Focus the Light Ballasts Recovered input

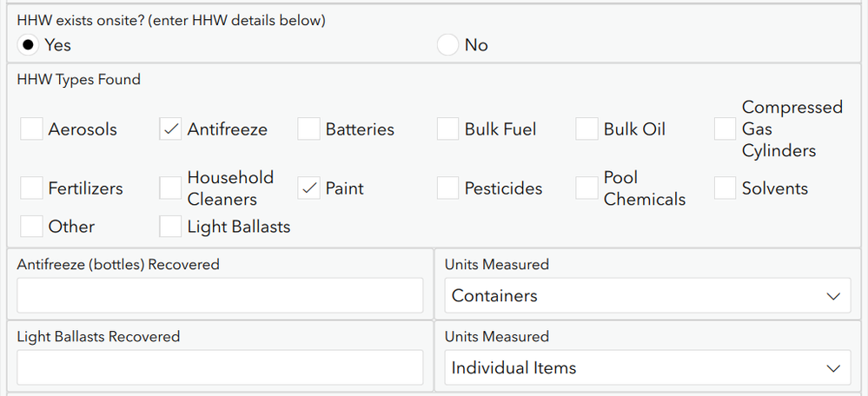[220, 367]
